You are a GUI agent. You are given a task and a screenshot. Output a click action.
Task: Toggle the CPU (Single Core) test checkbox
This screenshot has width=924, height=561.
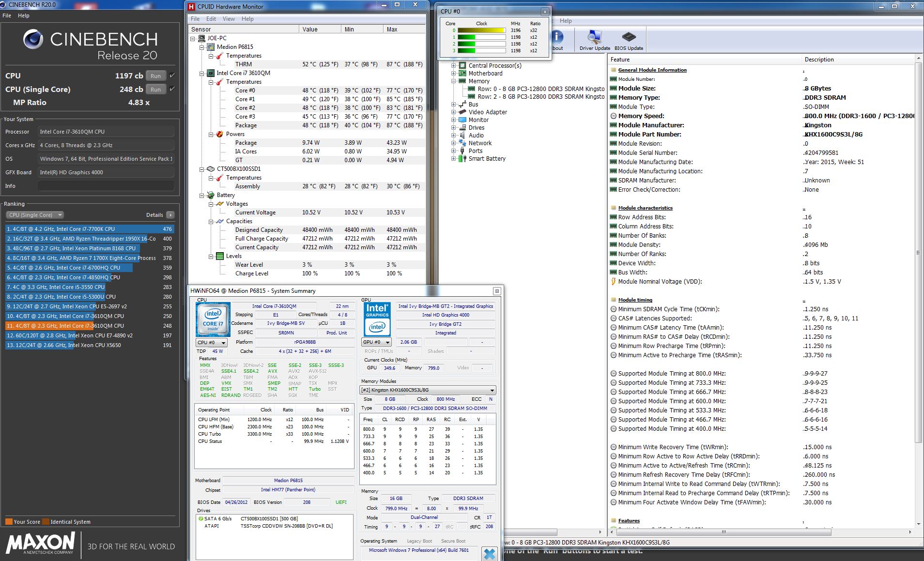click(x=172, y=89)
